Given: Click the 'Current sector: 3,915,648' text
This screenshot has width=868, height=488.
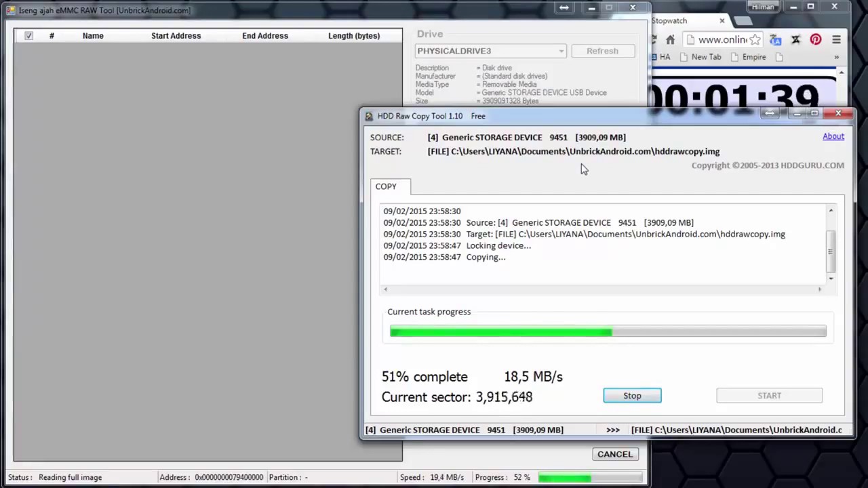Looking at the screenshot, I should 457,397.
